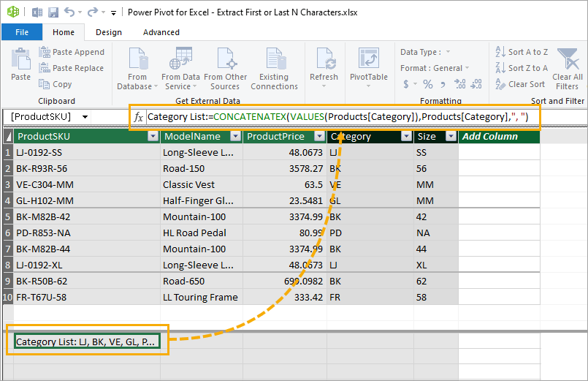
Task: Click Paste Append
Action: 72,52
